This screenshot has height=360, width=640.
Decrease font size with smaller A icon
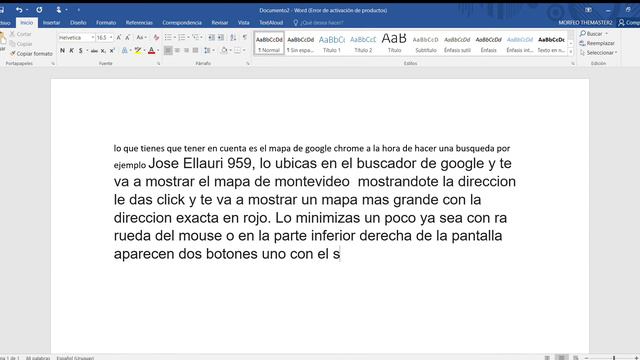click(x=127, y=38)
